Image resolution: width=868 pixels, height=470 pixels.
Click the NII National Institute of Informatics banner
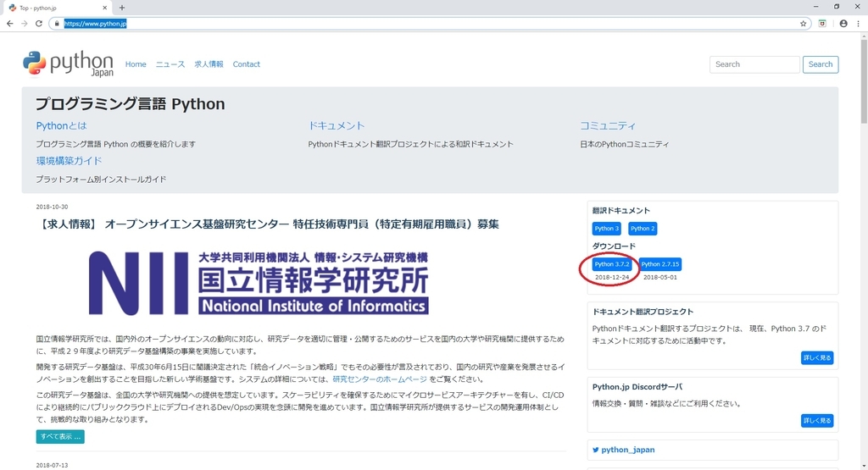click(259, 283)
